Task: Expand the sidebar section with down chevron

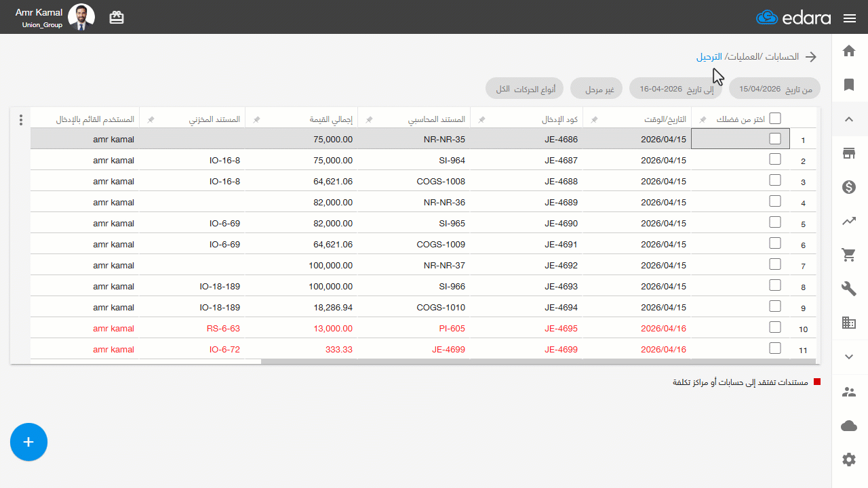Action: [849, 357]
